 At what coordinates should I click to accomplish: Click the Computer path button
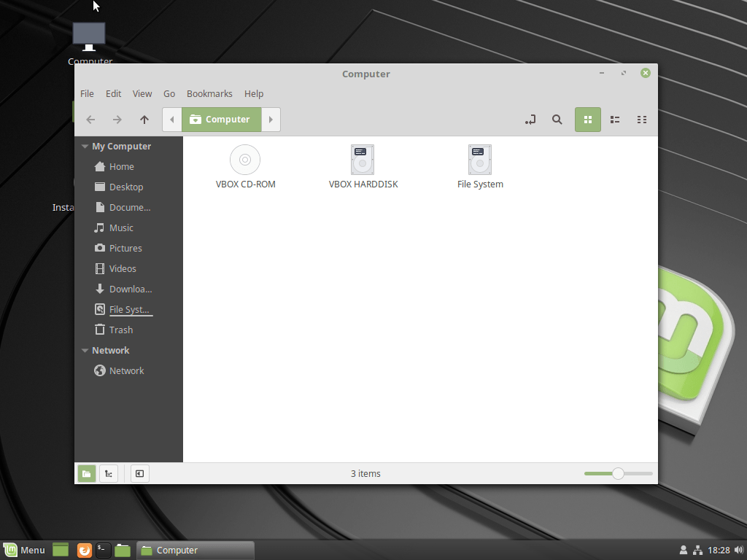(222, 120)
